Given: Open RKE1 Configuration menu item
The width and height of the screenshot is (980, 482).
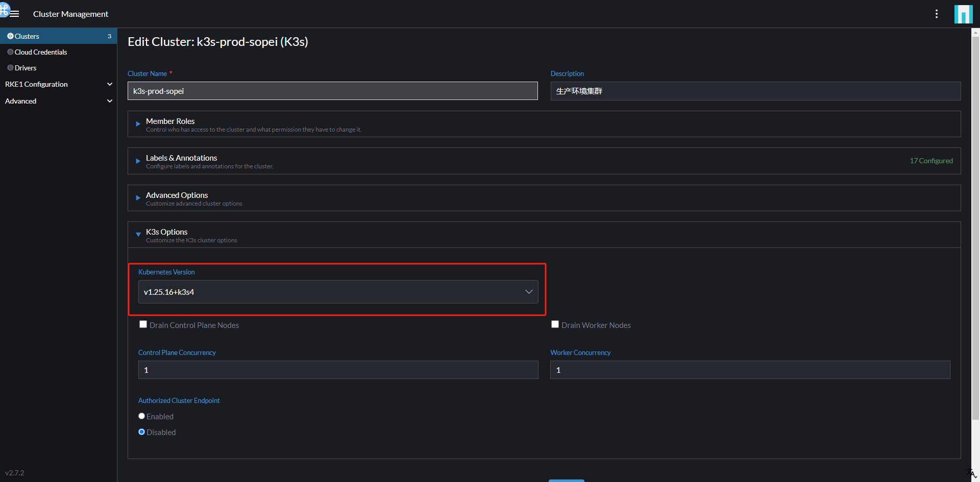Looking at the screenshot, I should pos(36,84).
